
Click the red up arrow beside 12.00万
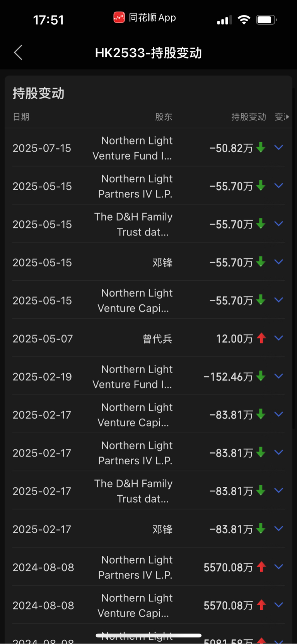pyautogui.click(x=261, y=338)
